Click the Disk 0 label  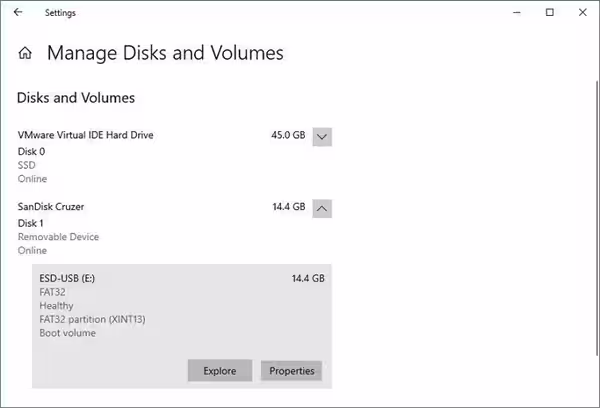[x=31, y=151]
